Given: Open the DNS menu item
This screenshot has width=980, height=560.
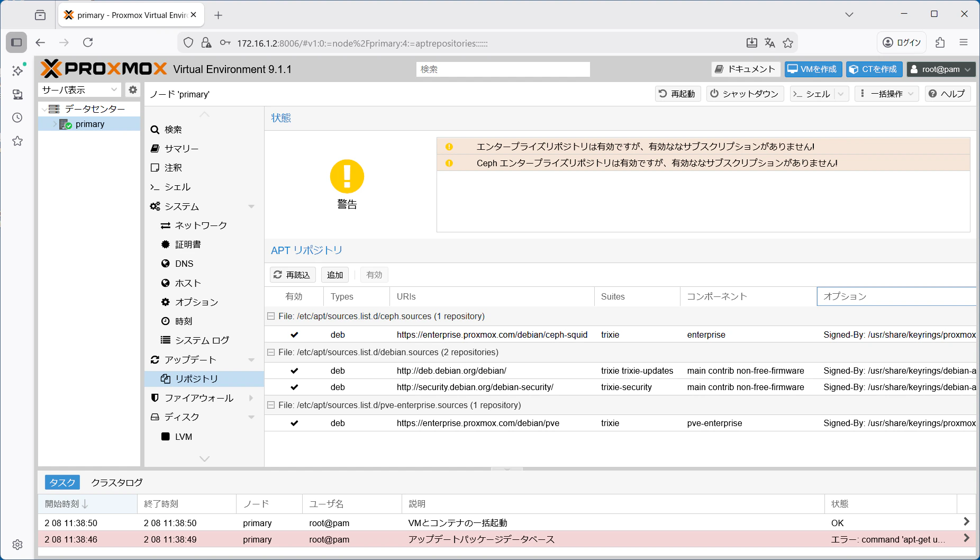Looking at the screenshot, I should click(204, 264).
